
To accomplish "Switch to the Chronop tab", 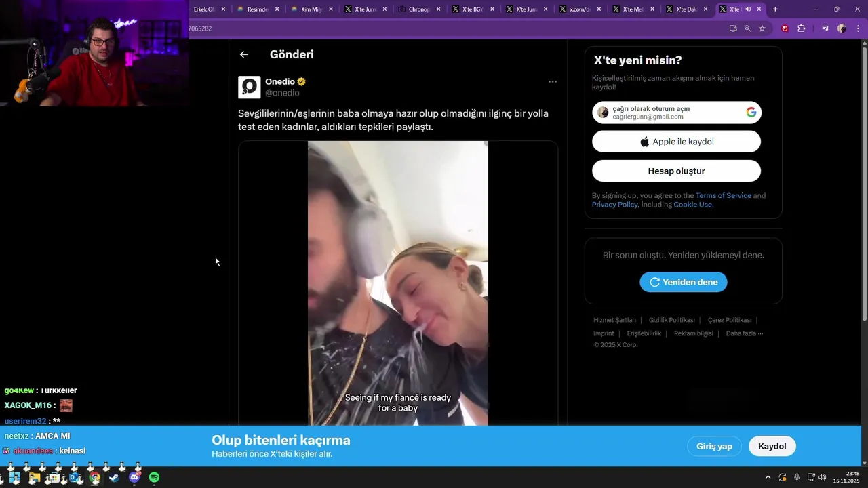I will pyautogui.click(x=419, y=9).
